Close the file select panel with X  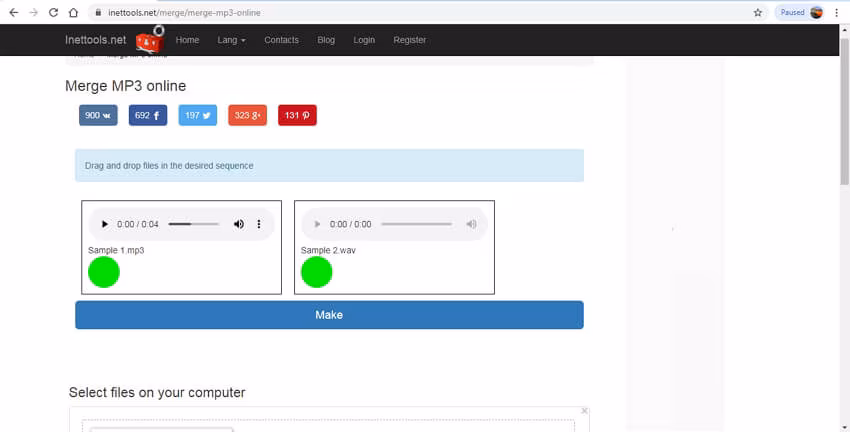click(x=584, y=411)
